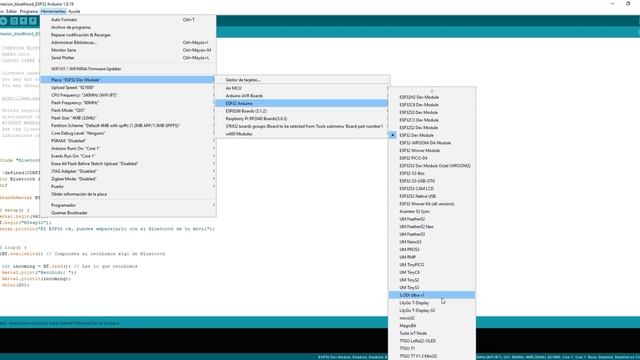Open the Herramientas menu in menu bar

(53, 11)
